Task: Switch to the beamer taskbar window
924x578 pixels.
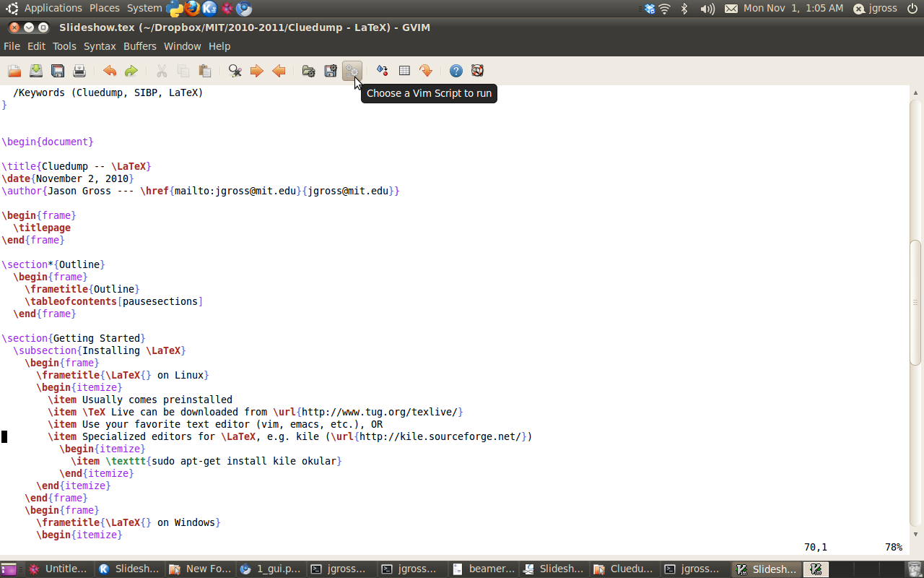Action: (484, 569)
